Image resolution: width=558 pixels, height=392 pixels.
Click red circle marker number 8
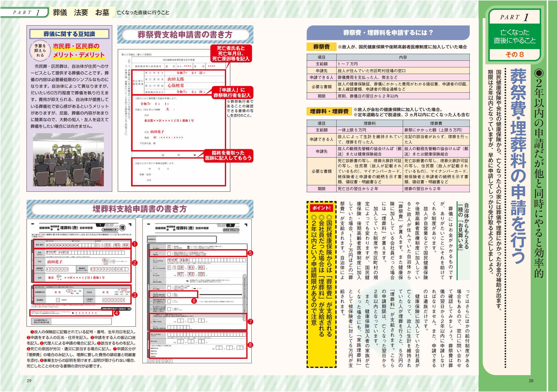(250, 345)
